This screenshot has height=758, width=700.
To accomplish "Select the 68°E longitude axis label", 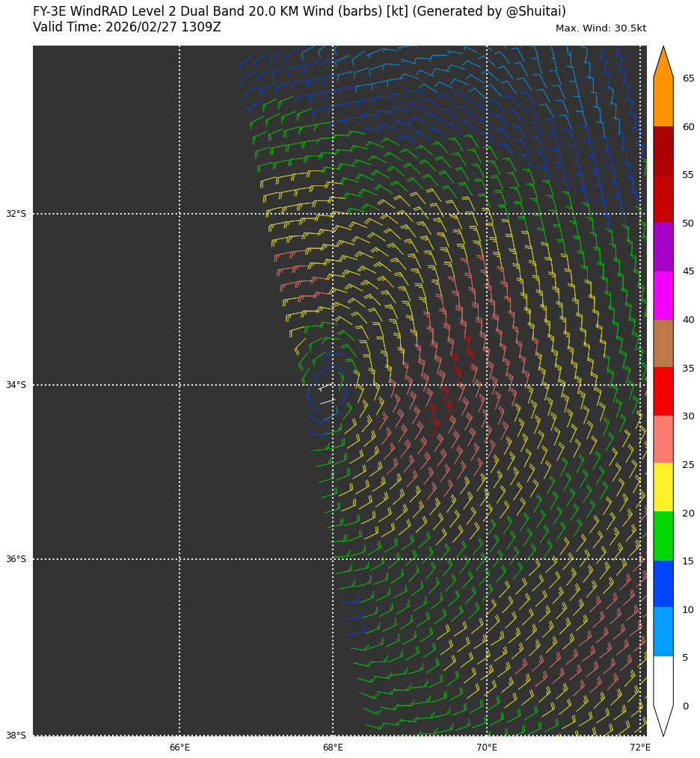I will pyautogui.click(x=333, y=748).
